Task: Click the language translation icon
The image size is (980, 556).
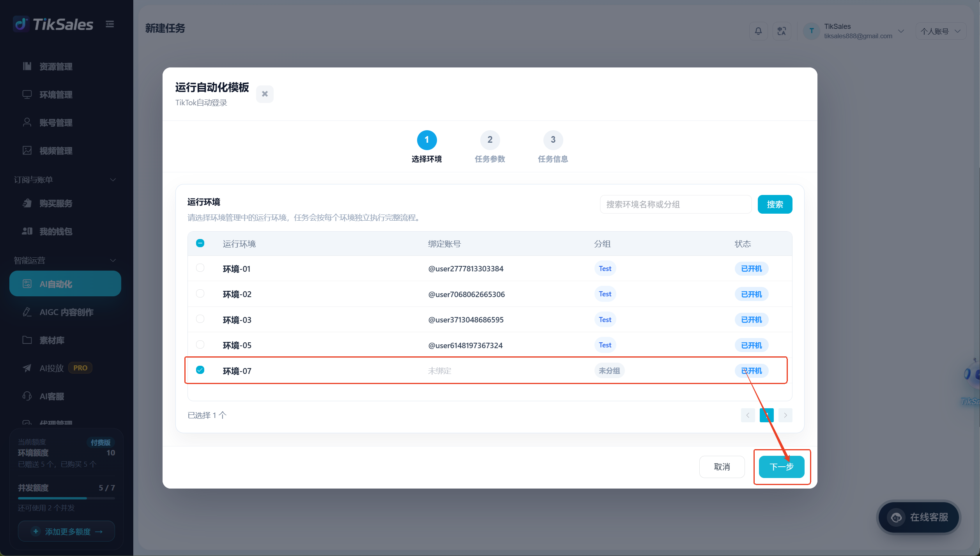Action: pos(782,31)
